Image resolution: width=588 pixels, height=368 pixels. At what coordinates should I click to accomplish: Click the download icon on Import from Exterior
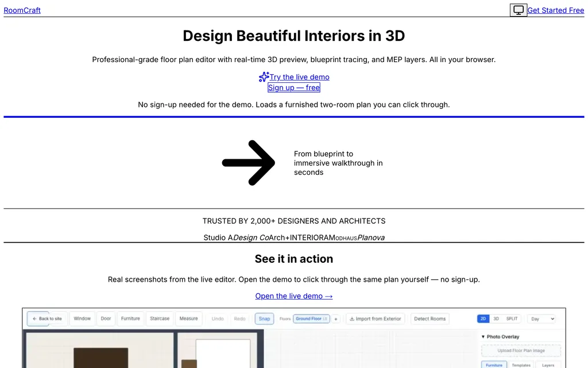coord(352,319)
